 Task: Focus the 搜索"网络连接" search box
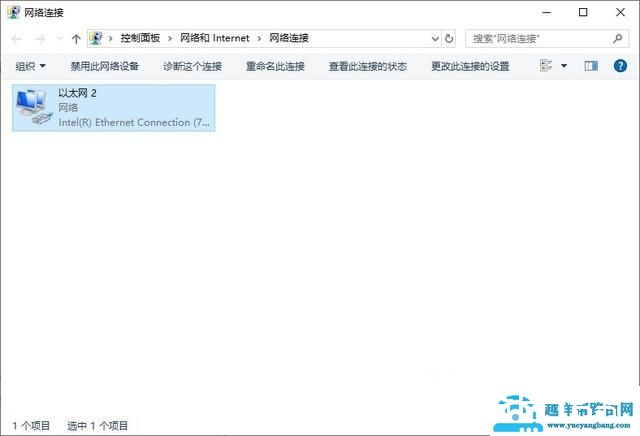(x=547, y=39)
